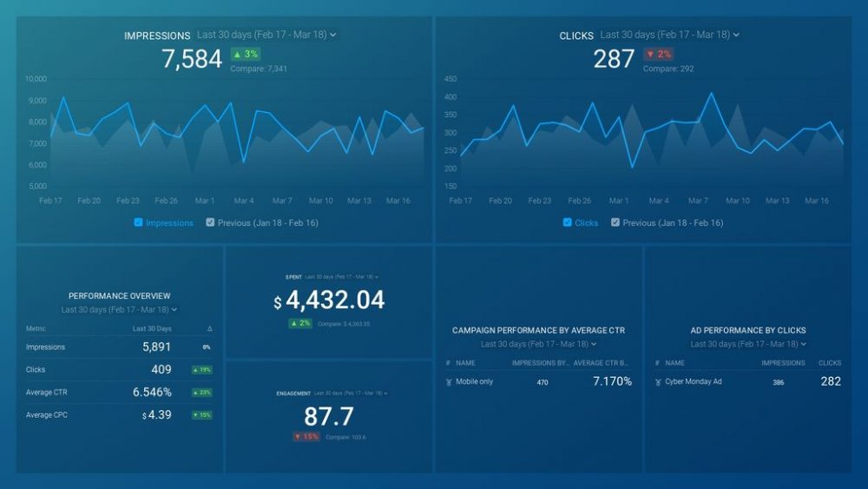Sort by the Average CTR column header
Image resolution: width=868 pixels, height=489 pixels.
[601, 363]
